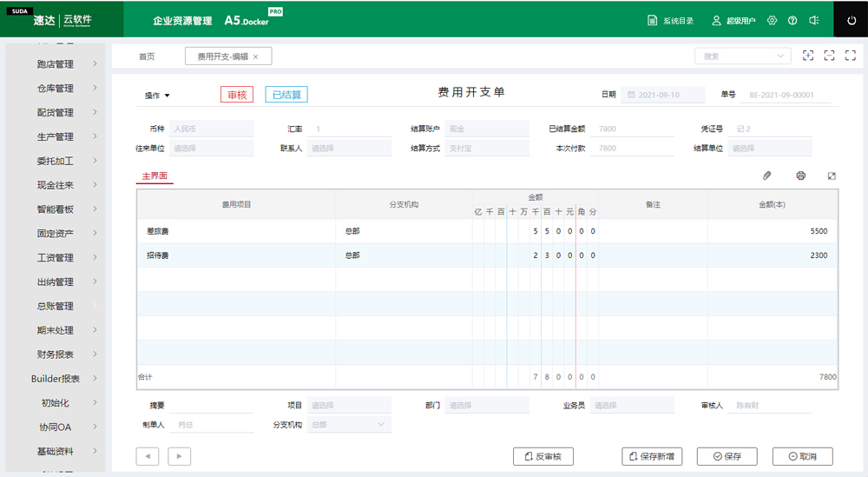The image size is (868, 477).
Task: Open the 操作 dropdown menu
Action: coord(157,96)
